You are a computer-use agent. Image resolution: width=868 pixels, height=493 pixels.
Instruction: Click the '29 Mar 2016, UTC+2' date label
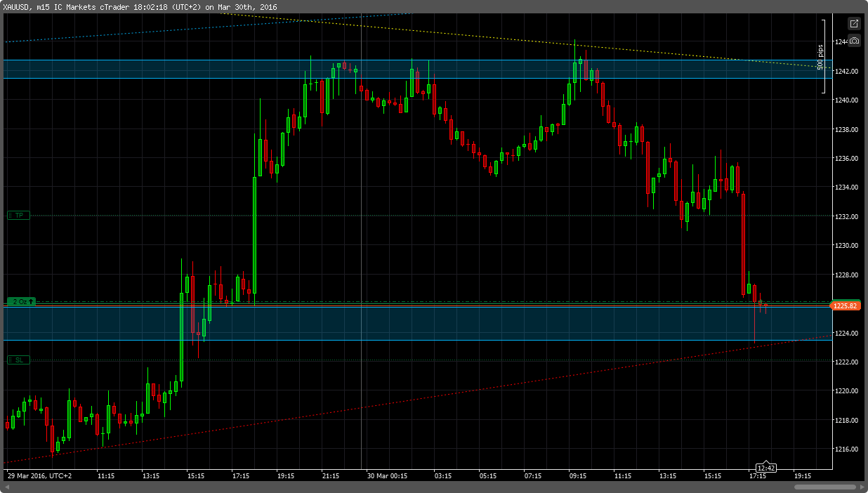click(x=39, y=476)
